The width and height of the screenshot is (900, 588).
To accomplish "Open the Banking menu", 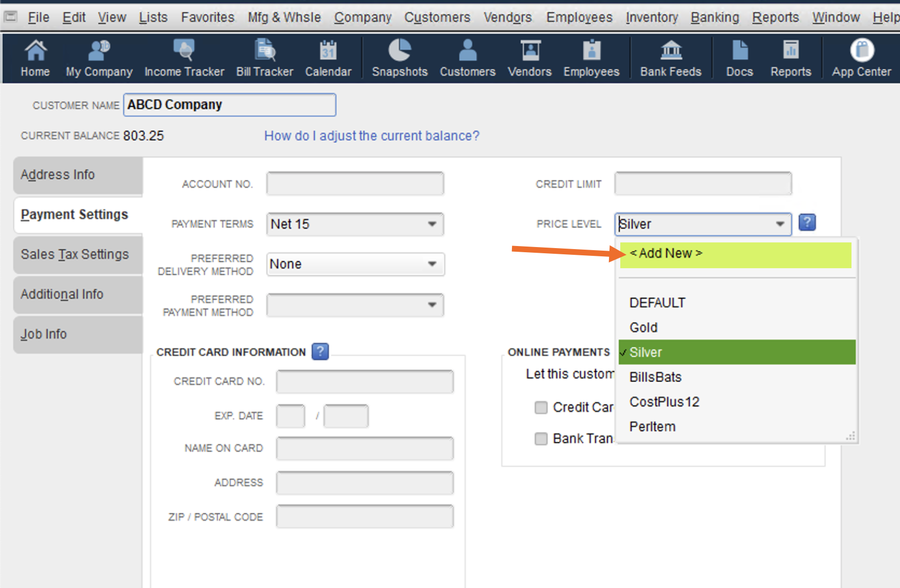I will point(715,18).
